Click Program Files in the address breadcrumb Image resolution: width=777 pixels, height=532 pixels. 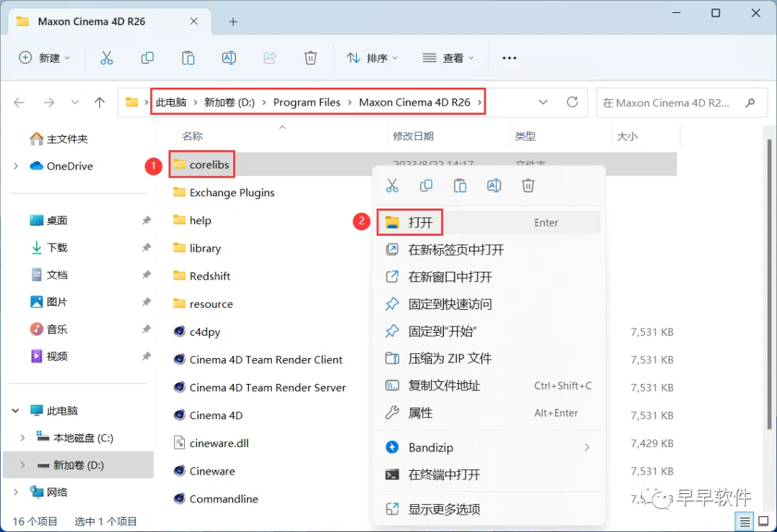(x=306, y=103)
